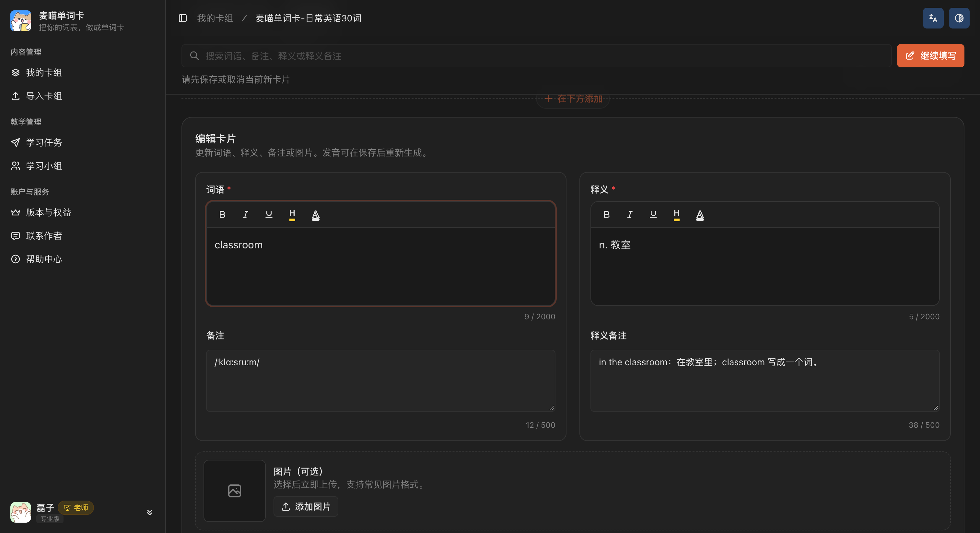Click into the classroom word text area

[x=380, y=266]
